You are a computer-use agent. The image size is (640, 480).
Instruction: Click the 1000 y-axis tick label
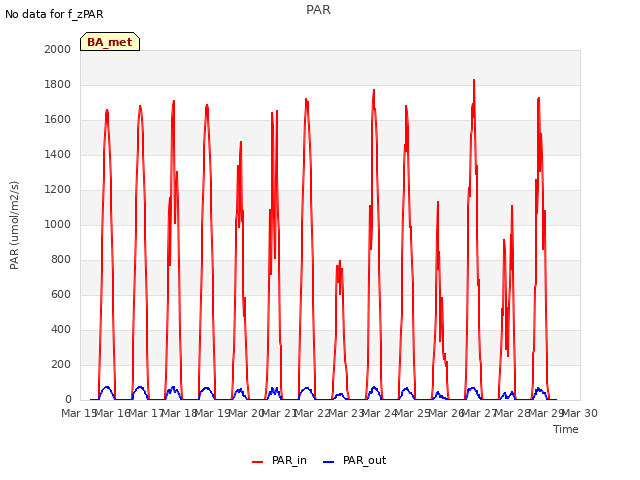pyautogui.click(x=58, y=224)
